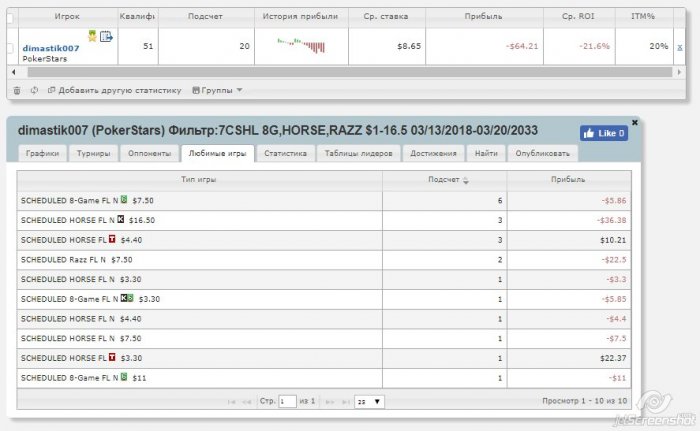The image size is (700, 431).
Task: Click the scrollbar left arrow
Action: 13,72
